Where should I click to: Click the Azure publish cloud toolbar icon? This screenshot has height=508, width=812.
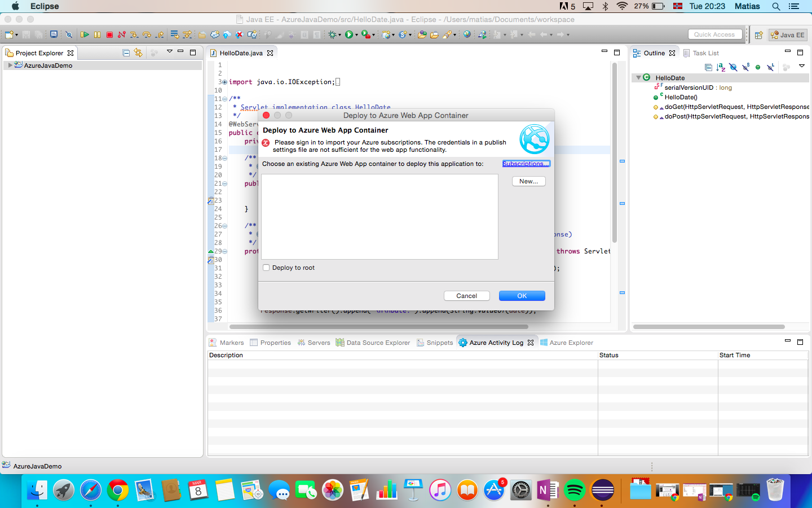(x=227, y=34)
